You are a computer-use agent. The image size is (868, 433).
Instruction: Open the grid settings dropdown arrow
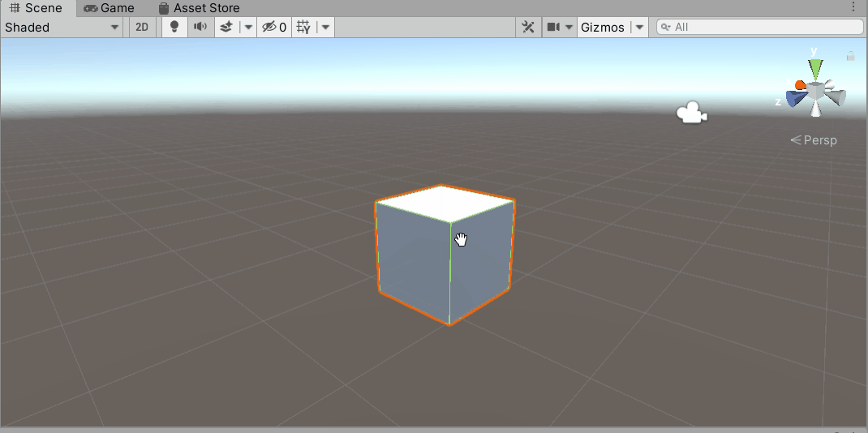coord(325,27)
